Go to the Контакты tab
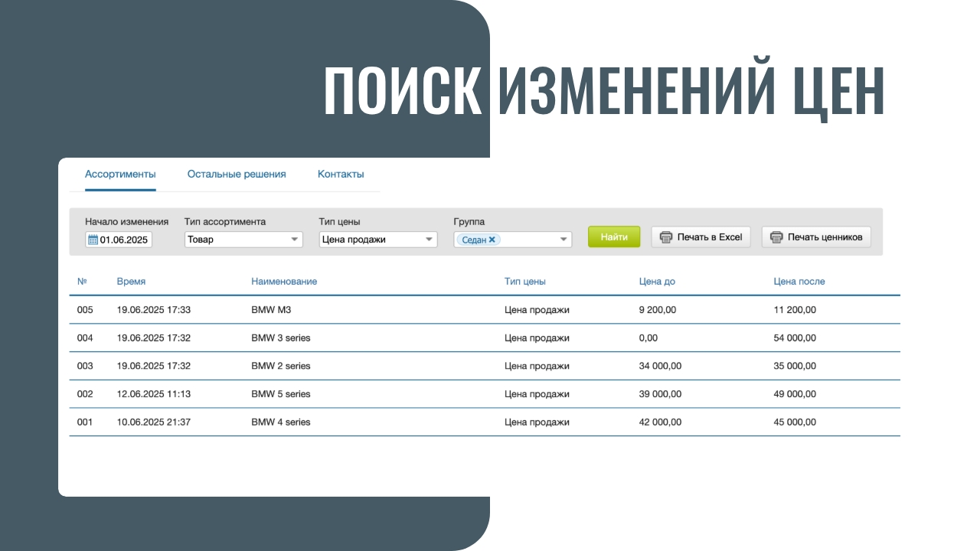This screenshot has width=980, height=551. pyautogui.click(x=341, y=174)
